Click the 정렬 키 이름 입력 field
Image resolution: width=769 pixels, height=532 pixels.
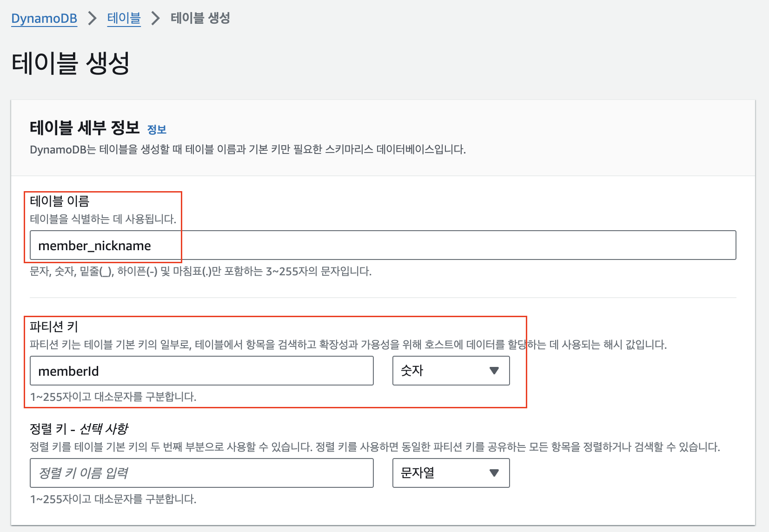pos(201,473)
